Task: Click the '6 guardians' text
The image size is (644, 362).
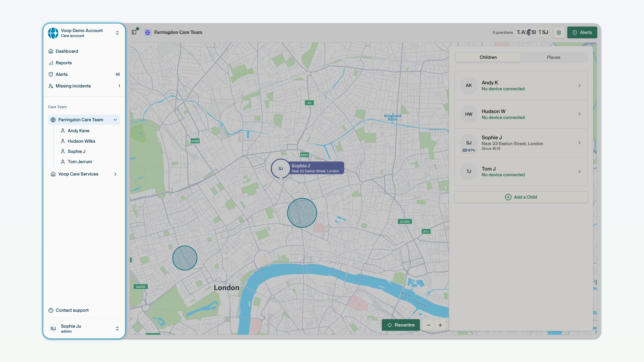Action: coord(502,33)
